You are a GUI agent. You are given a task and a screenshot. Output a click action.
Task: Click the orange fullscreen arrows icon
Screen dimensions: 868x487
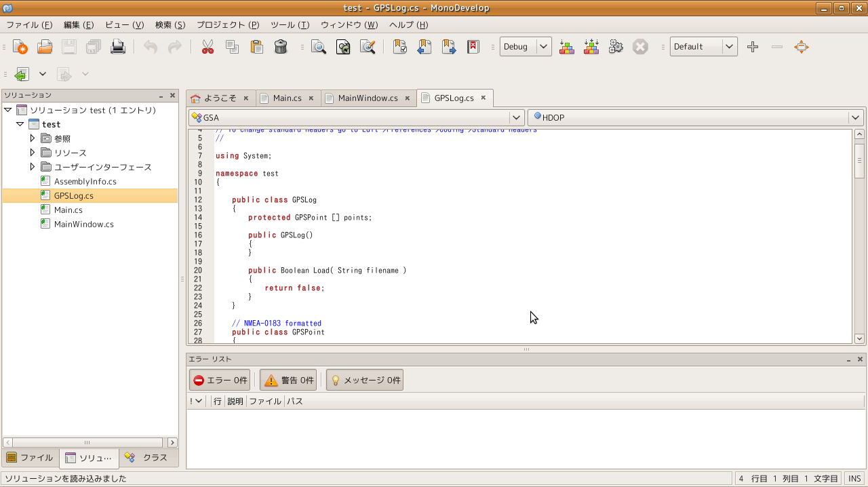point(802,47)
